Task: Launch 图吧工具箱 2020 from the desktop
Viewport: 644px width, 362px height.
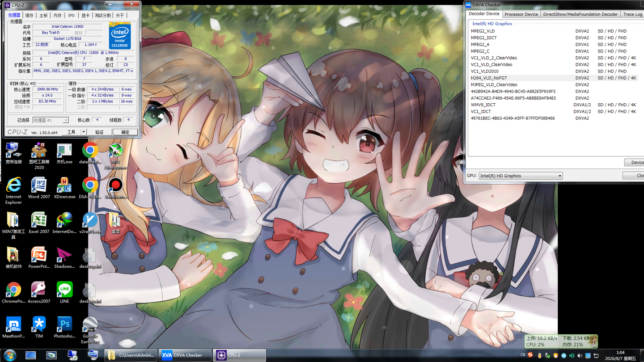Action: point(39,156)
